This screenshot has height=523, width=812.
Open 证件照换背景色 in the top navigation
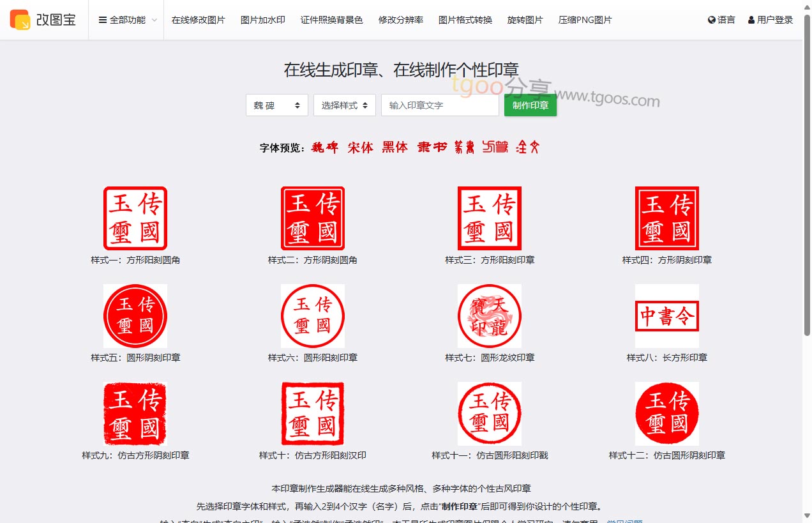click(x=331, y=20)
